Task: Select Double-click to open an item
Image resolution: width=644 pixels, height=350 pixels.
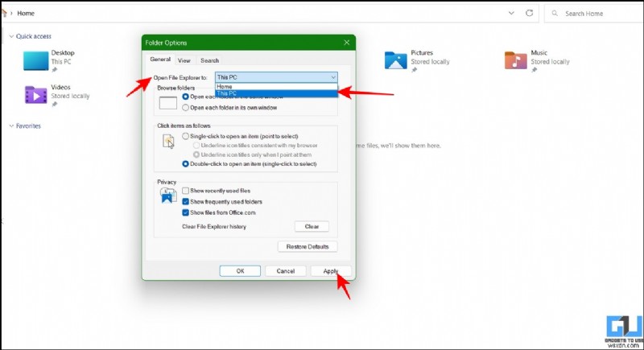Action: 186,163
